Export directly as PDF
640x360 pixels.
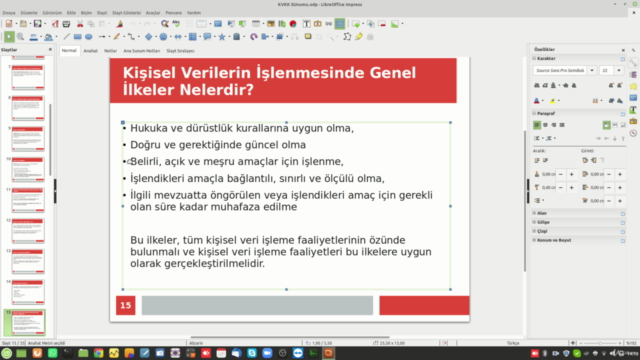tap(55, 24)
